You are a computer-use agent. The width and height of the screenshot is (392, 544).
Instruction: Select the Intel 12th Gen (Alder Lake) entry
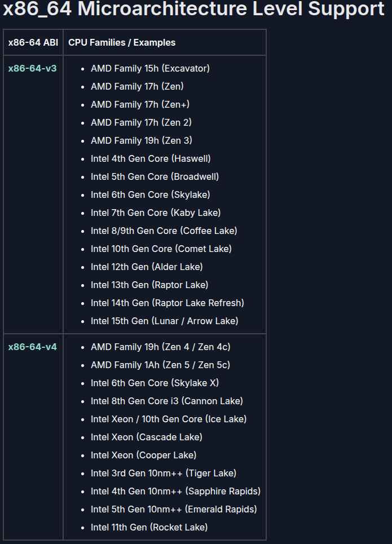coord(147,267)
